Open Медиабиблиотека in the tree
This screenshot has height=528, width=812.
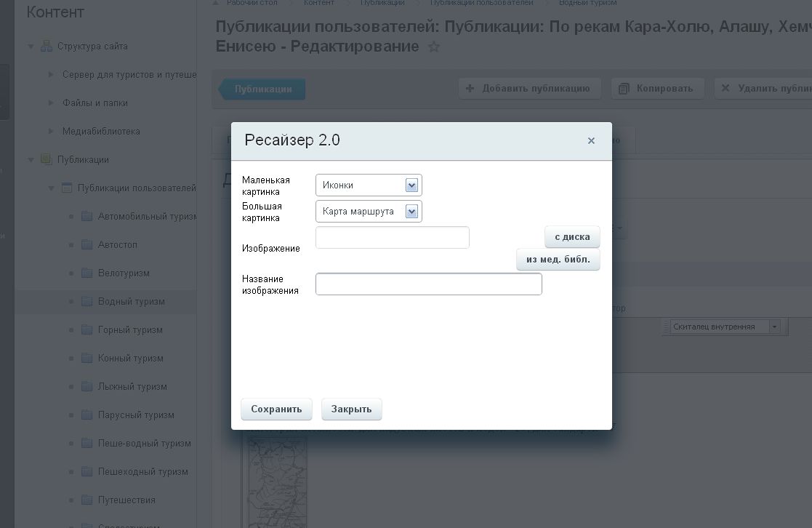pyautogui.click(x=101, y=131)
